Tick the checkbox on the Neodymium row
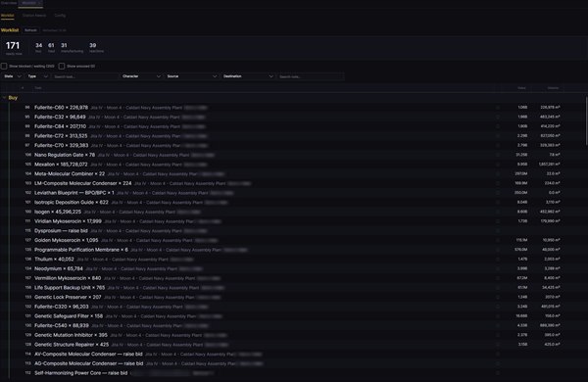 click(498, 268)
